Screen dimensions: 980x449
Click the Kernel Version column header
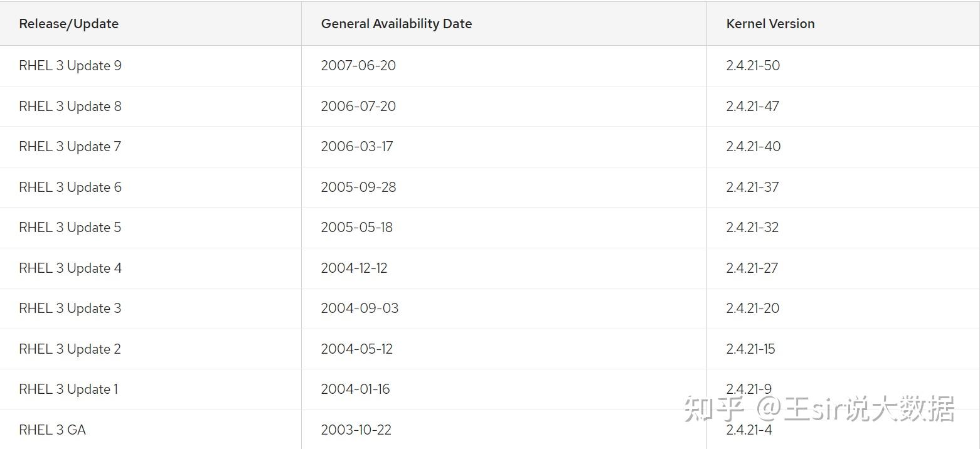tap(770, 24)
